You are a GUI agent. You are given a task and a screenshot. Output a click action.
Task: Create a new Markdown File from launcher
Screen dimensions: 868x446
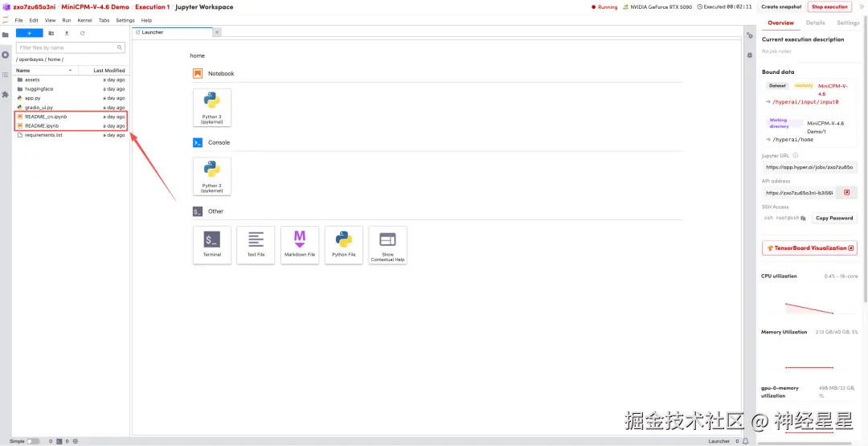coord(300,244)
